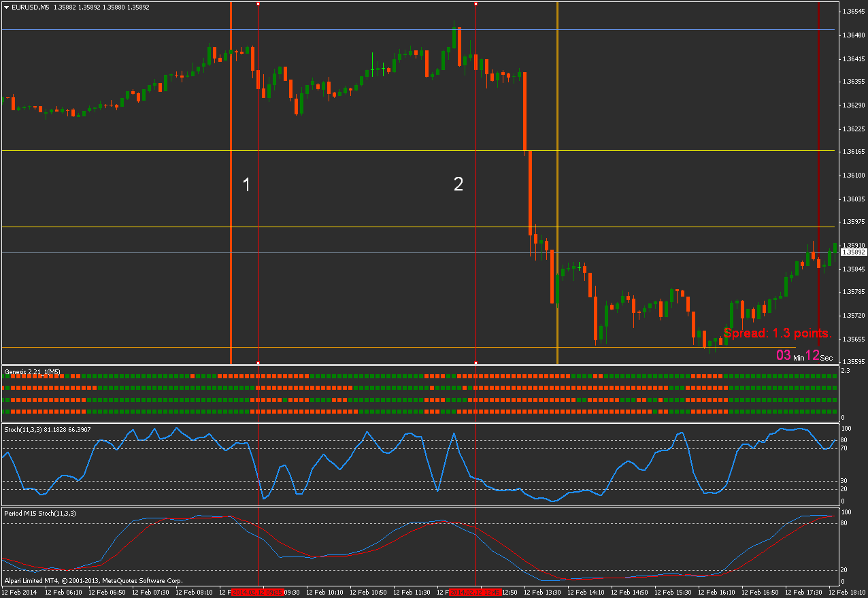This screenshot has width=868, height=598.
Task: Select the Stoch(11,3,3) 81.1828 indicator label
Action: pos(46,429)
